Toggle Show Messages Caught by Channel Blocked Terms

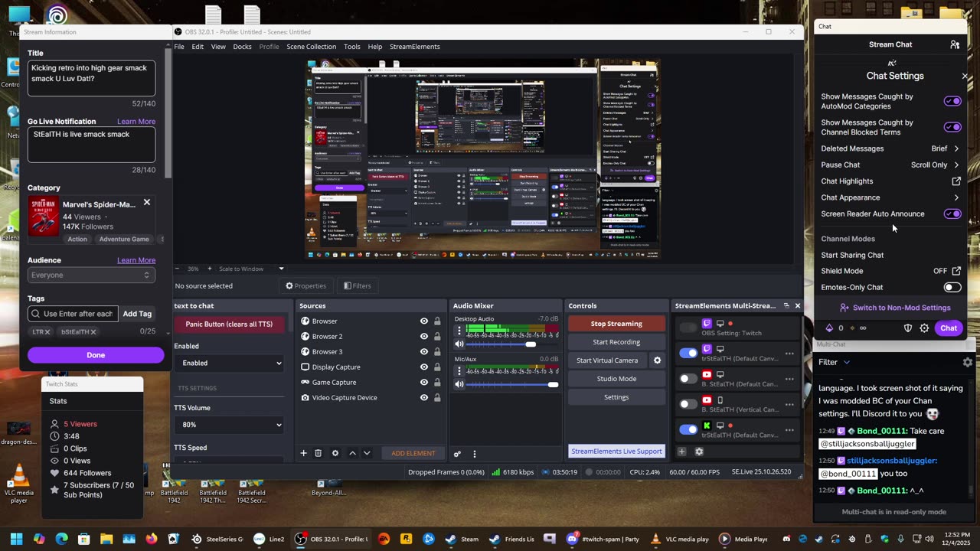(952, 127)
